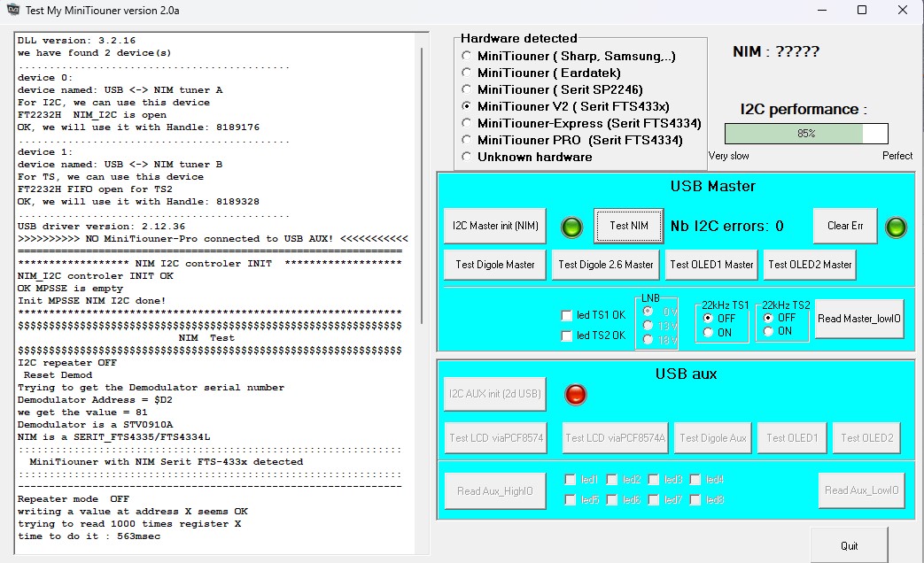924x563 pixels.
Task: Click the green LED next to I2C Master init
Action: (573, 227)
